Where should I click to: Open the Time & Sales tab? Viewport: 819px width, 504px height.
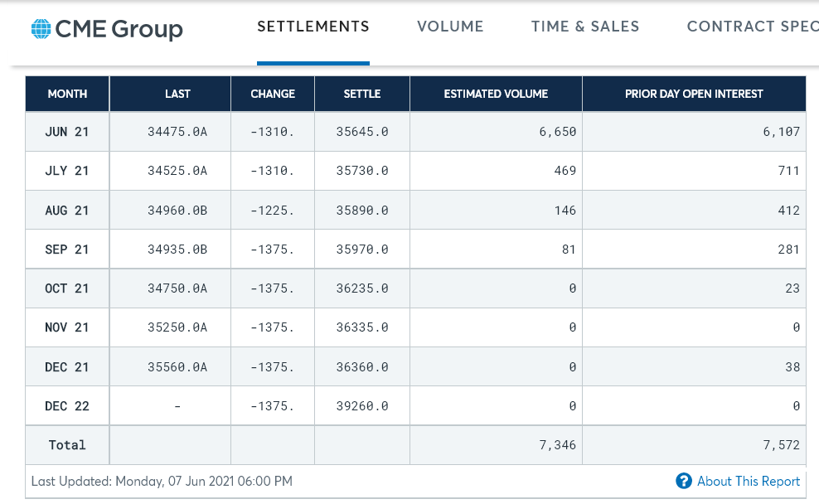point(585,27)
